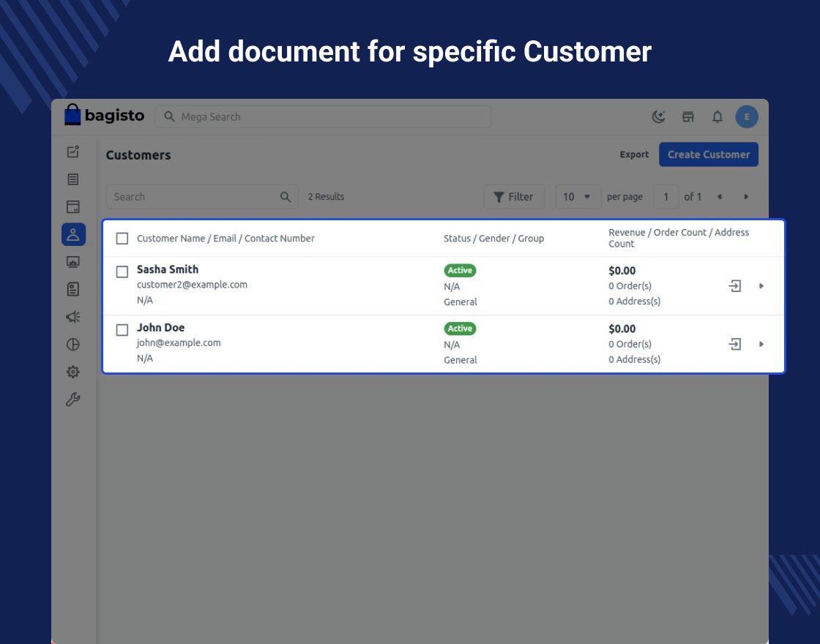Viewport: 820px width, 644px height.
Task: Visit the storefront shop icon
Action: point(688,116)
